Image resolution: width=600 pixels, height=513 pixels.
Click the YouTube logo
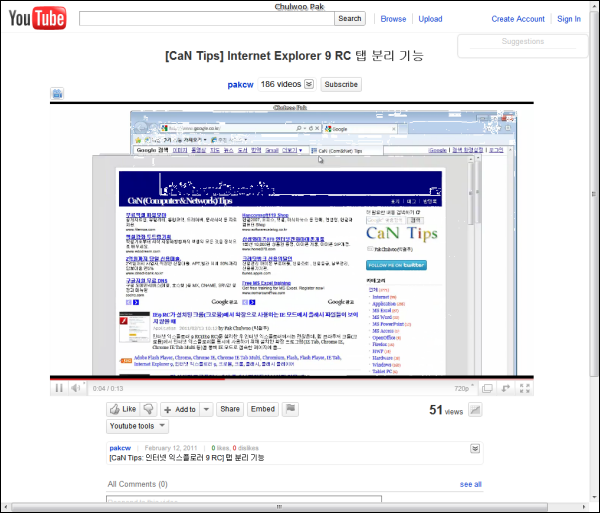click(x=37, y=18)
